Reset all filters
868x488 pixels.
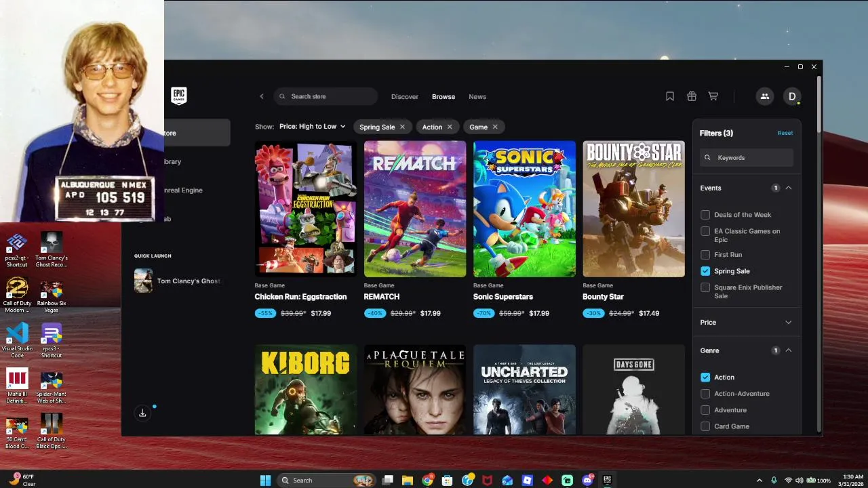(785, 133)
